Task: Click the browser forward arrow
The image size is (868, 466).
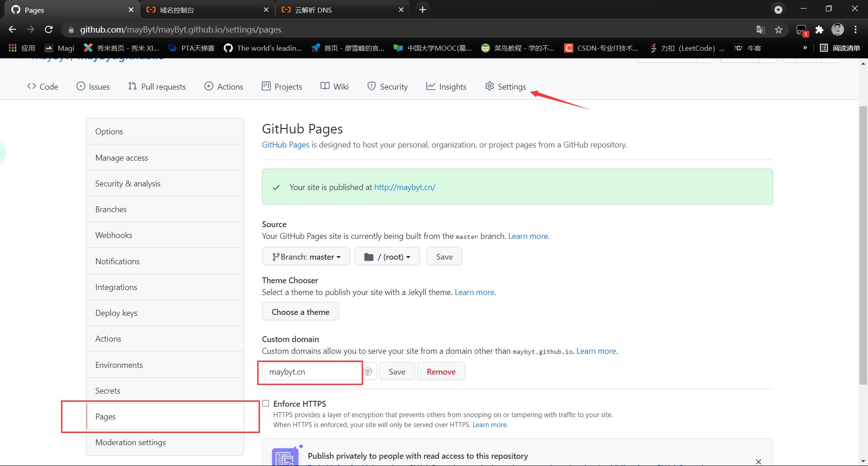Action: [x=30, y=29]
